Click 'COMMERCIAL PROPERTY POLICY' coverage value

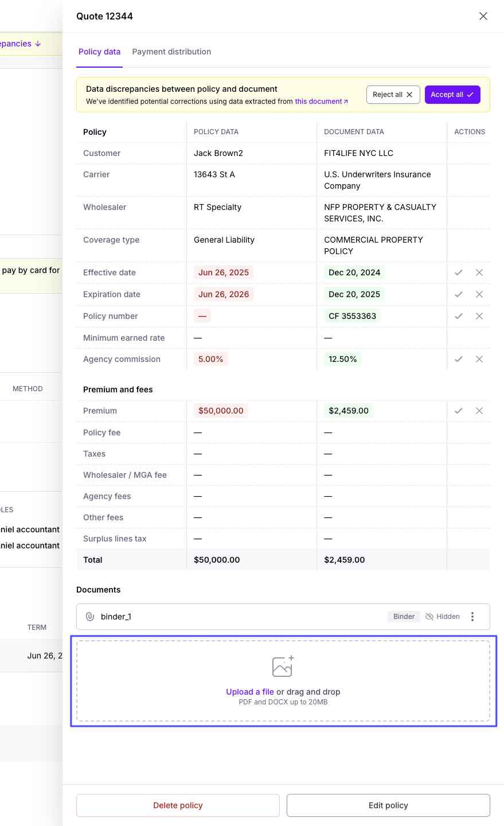[373, 246]
